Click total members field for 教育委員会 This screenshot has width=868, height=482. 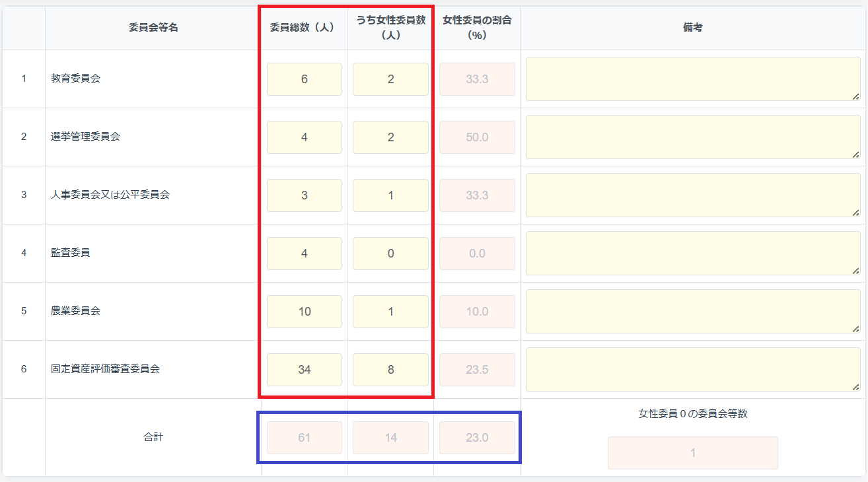click(x=305, y=79)
